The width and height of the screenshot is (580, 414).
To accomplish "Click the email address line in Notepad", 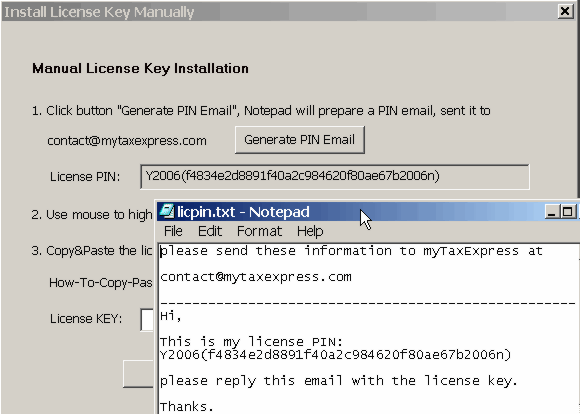I will (256, 277).
